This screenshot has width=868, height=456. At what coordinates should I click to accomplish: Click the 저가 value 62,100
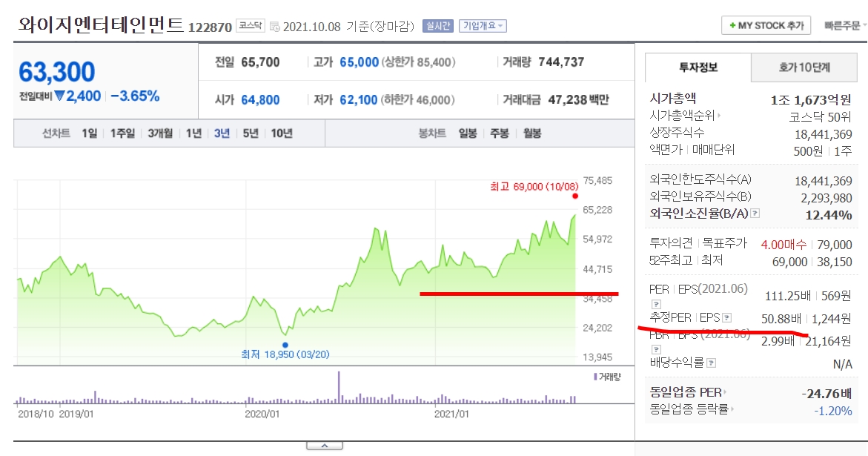[x=358, y=100]
